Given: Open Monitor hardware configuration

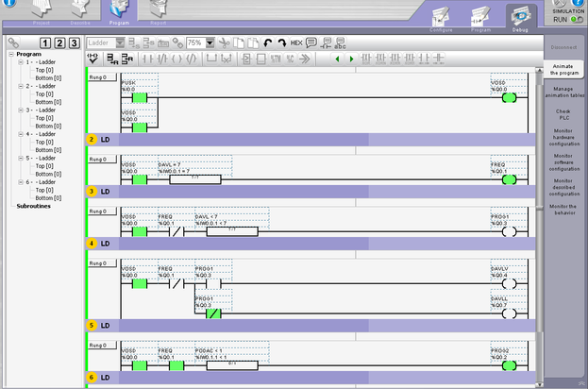Looking at the screenshot, I should coord(564,137).
